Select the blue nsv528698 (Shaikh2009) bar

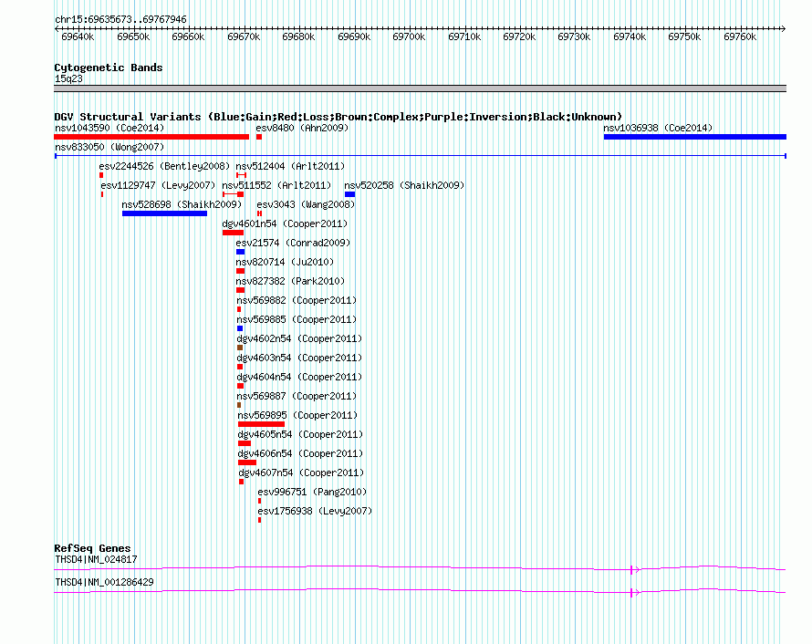(x=164, y=213)
